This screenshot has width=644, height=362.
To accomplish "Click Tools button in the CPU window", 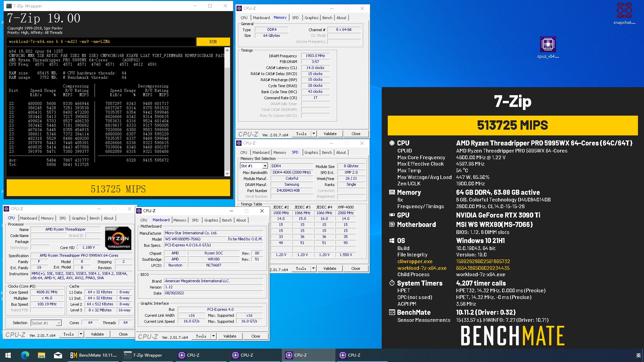I will click(69, 334).
